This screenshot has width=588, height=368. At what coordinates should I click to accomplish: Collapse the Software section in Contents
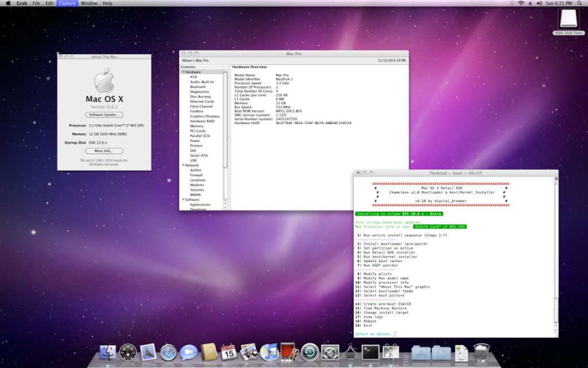(183, 200)
